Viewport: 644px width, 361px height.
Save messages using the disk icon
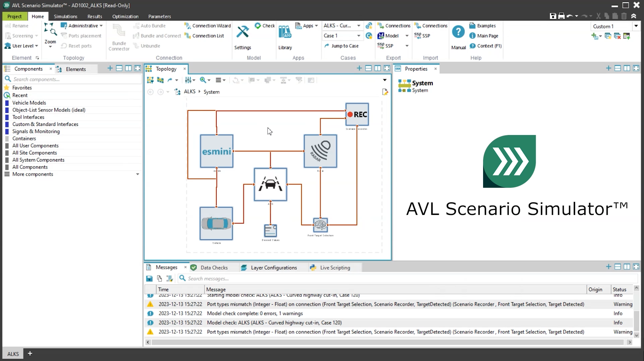pos(149,278)
